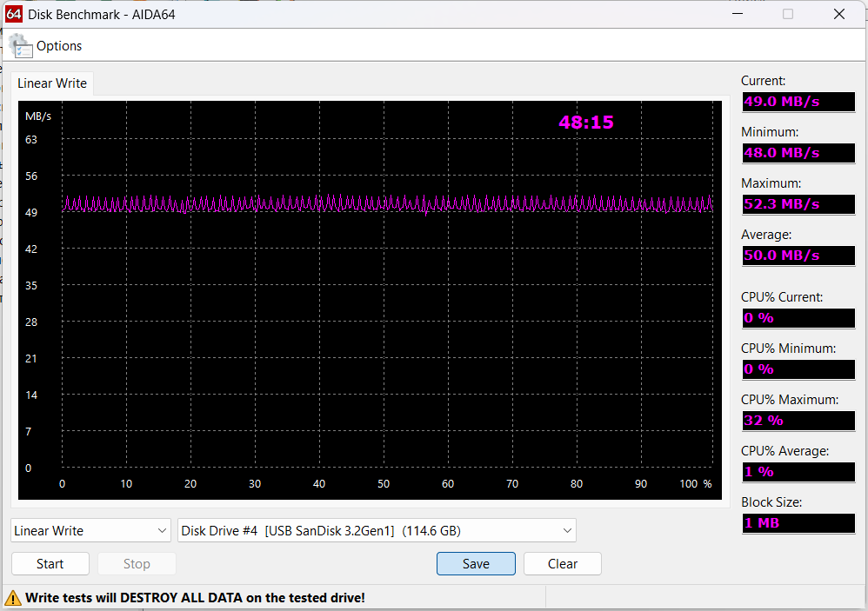Click the yellow warning triangle icon
Viewport: 868px width, 611px height.
click(x=13, y=598)
